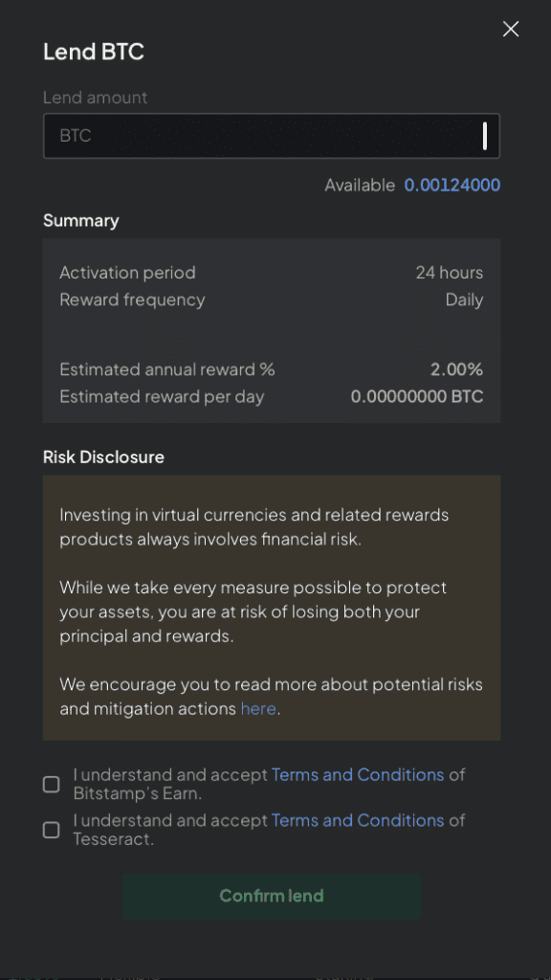Click the 2.00% estimated annual reward value
This screenshot has height=980, width=551.
point(456,369)
